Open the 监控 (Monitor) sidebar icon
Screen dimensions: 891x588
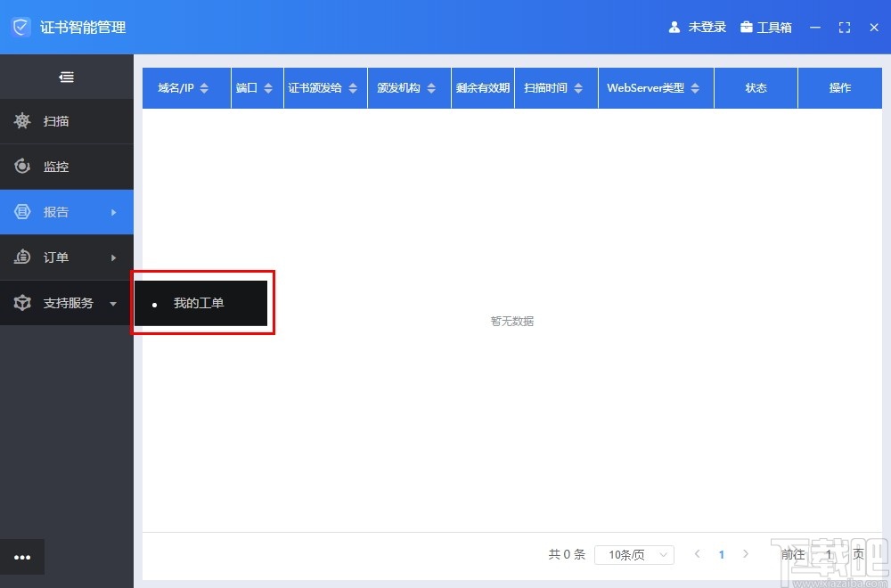coord(22,167)
